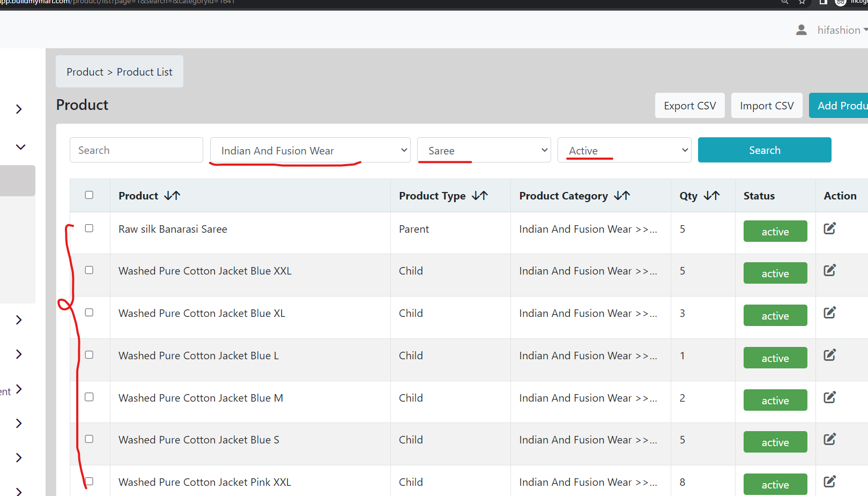
Task: Edit Washed Pure Cotton Jacket Blue L
Action: click(829, 355)
